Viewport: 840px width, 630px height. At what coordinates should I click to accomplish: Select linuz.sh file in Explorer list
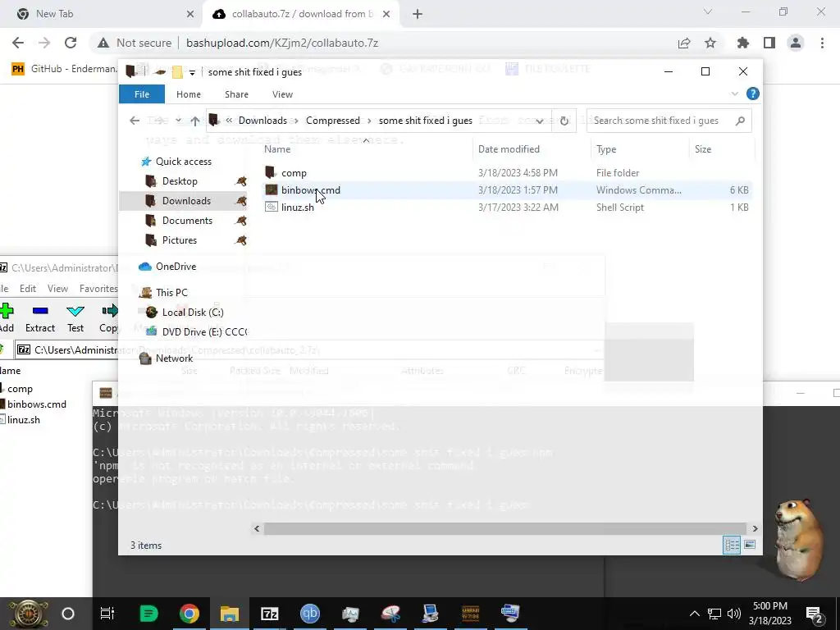pyautogui.click(x=297, y=208)
